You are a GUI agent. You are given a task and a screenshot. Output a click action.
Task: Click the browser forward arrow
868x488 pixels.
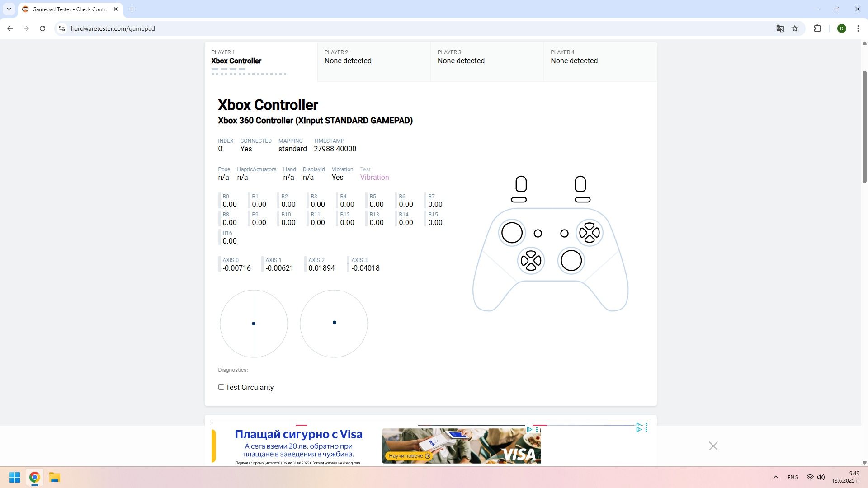[x=26, y=28]
